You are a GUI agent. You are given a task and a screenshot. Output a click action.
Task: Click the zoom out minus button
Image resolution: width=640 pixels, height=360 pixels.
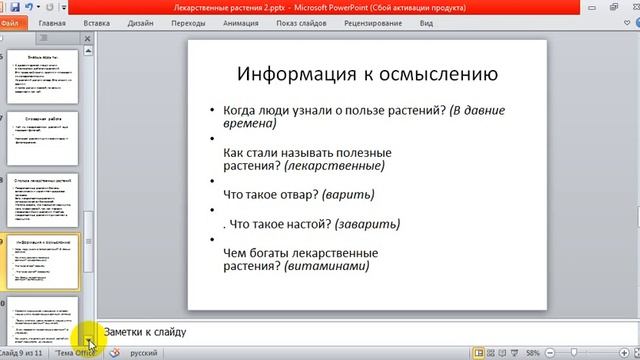pos(550,353)
